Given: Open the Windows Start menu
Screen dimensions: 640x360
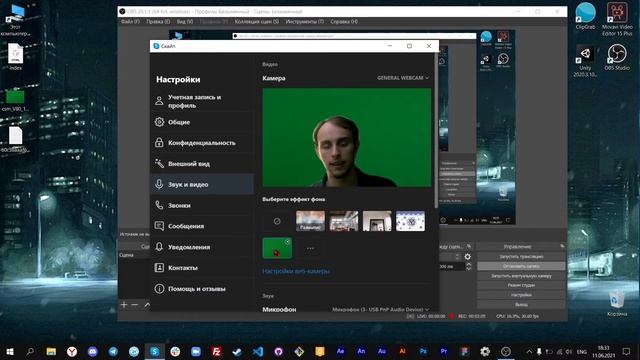Looking at the screenshot, I should (x=10, y=351).
